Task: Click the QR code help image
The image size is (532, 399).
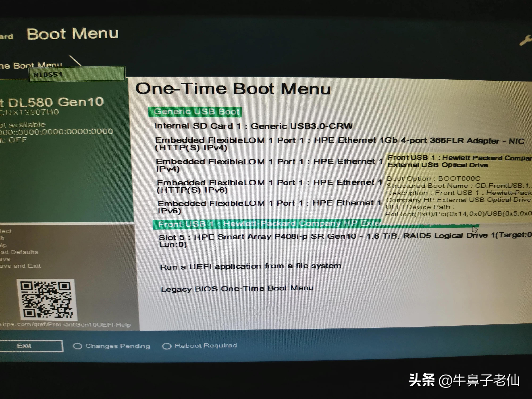Action: pyautogui.click(x=47, y=300)
